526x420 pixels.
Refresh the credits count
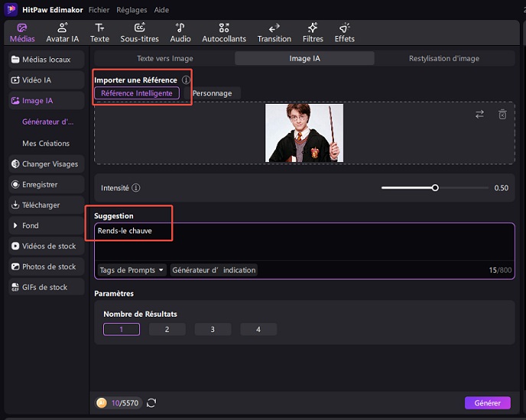(151, 403)
